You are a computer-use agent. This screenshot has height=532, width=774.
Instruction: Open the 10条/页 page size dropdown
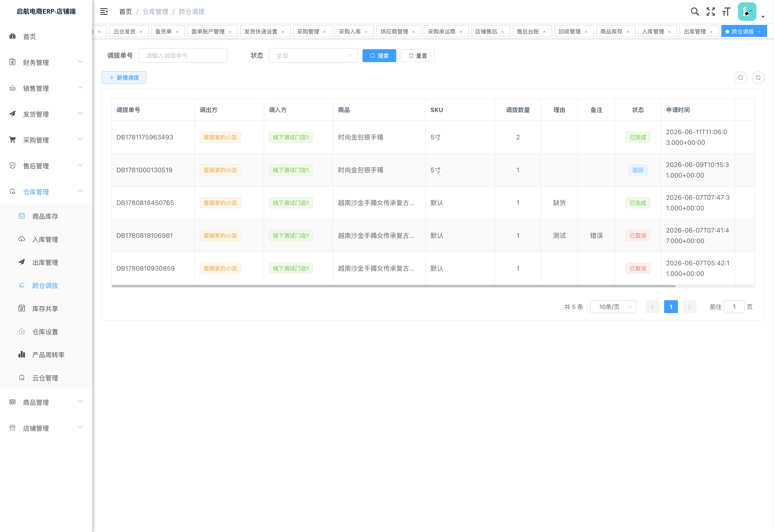[613, 307]
